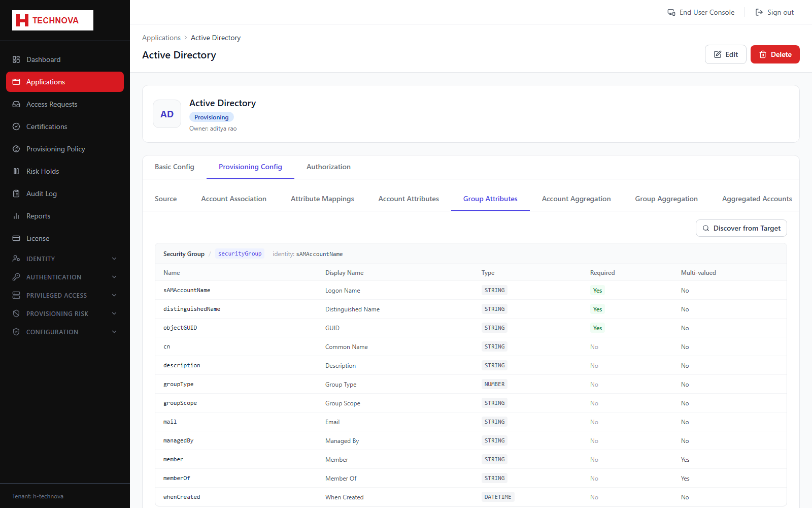Click the Edit button
812x508 pixels.
click(x=726, y=54)
